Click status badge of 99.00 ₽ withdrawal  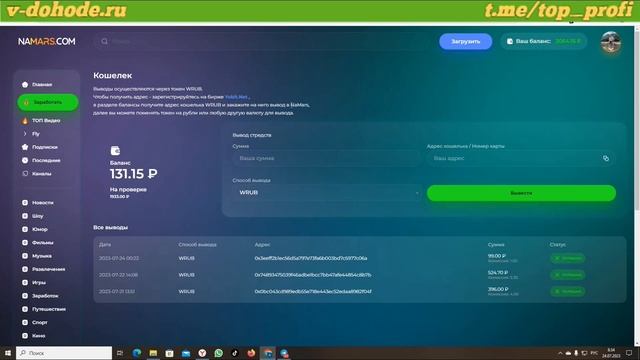coord(567,258)
